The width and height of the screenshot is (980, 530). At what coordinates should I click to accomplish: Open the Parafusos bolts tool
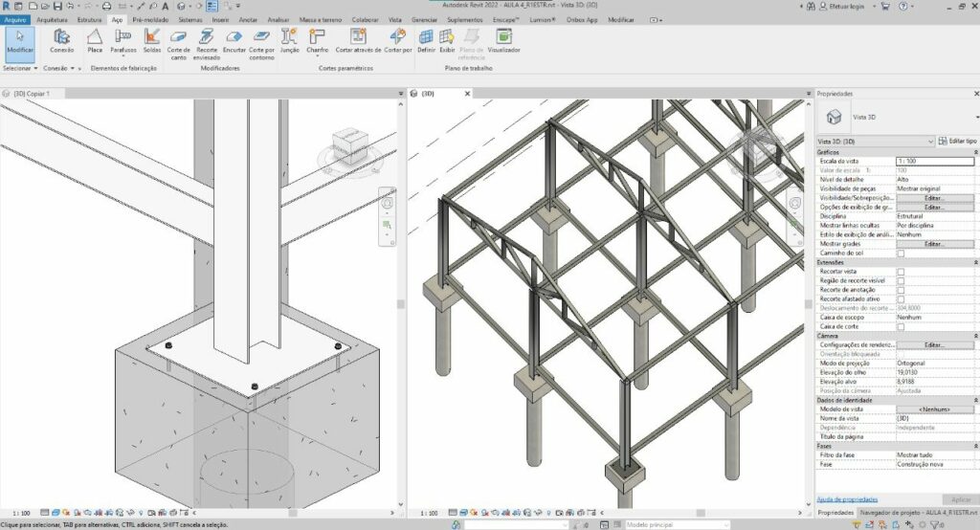(x=123, y=40)
